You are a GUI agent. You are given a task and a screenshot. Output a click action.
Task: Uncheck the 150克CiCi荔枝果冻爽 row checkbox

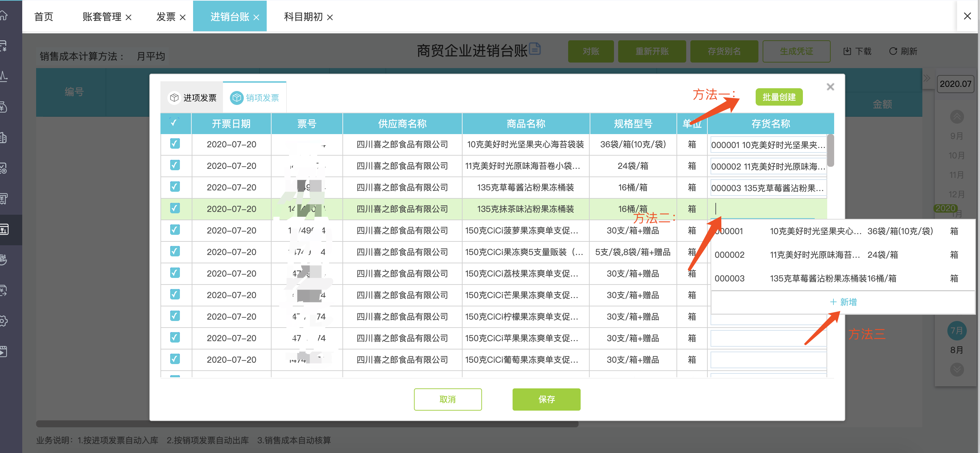coord(175,273)
